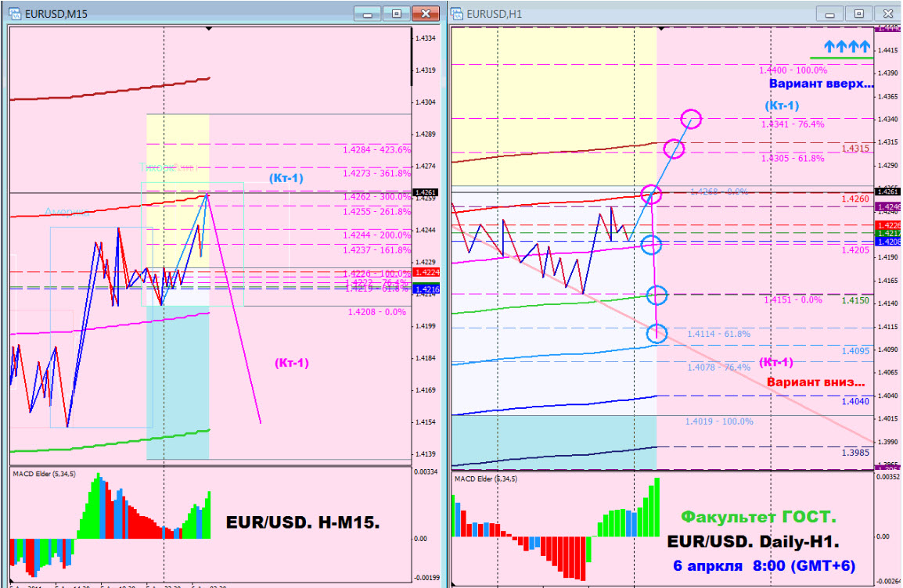Click the MACD Elder label in H1 window
Image resolution: width=903 pixels, height=588 pixels.
(x=486, y=479)
